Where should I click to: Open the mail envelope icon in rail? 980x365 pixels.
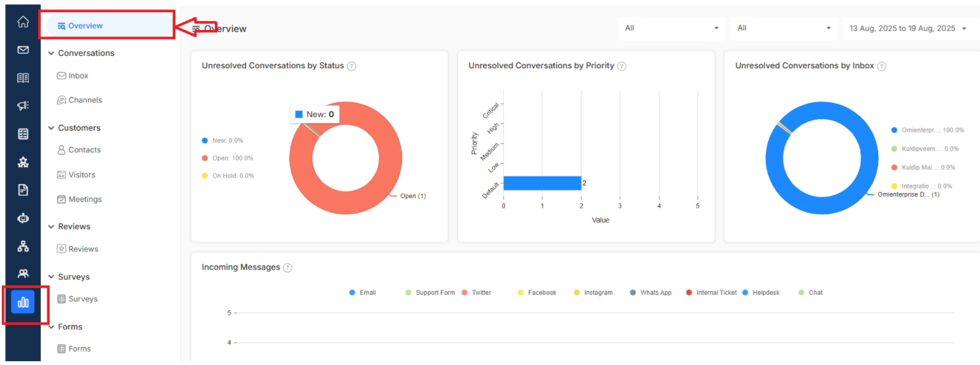tap(23, 50)
